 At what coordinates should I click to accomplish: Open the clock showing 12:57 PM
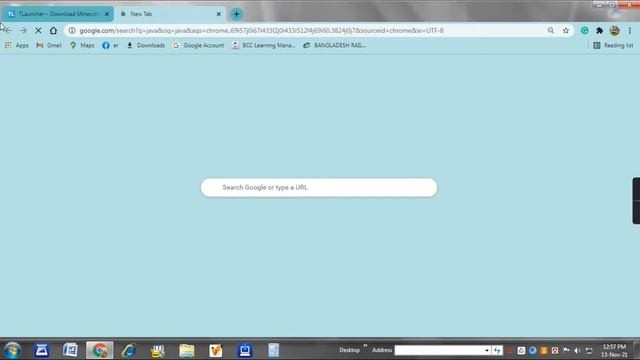614,351
